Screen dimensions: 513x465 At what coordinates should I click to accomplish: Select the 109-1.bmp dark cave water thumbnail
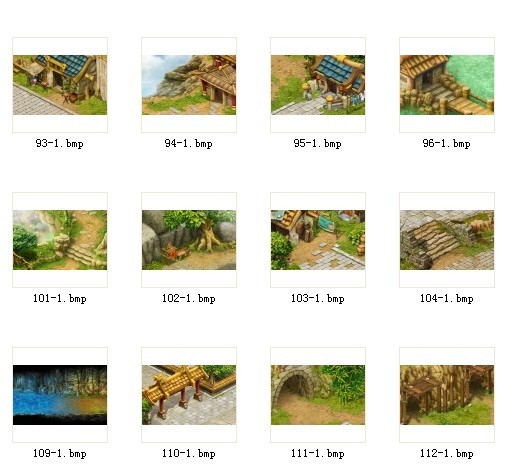pyautogui.click(x=60, y=395)
